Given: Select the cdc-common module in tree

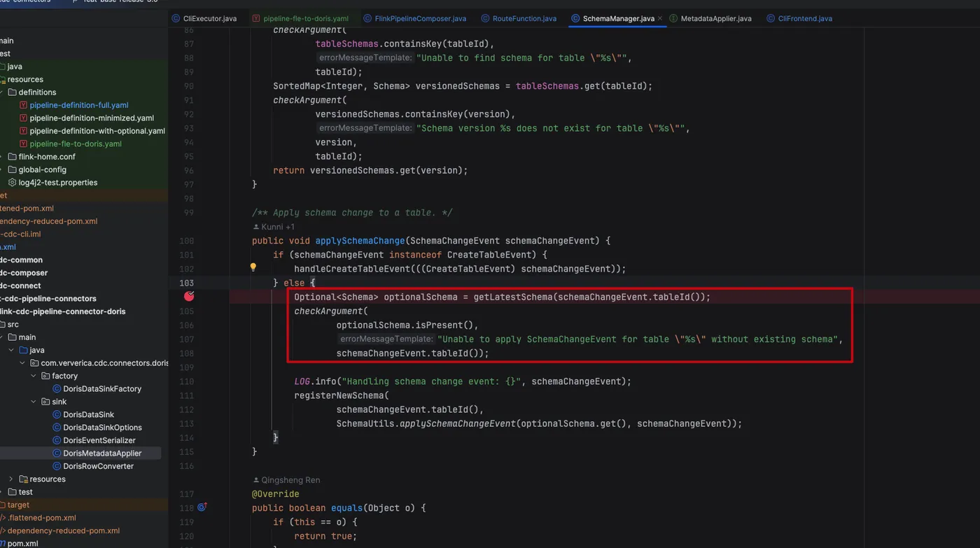Looking at the screenshot, I should 22,260.
